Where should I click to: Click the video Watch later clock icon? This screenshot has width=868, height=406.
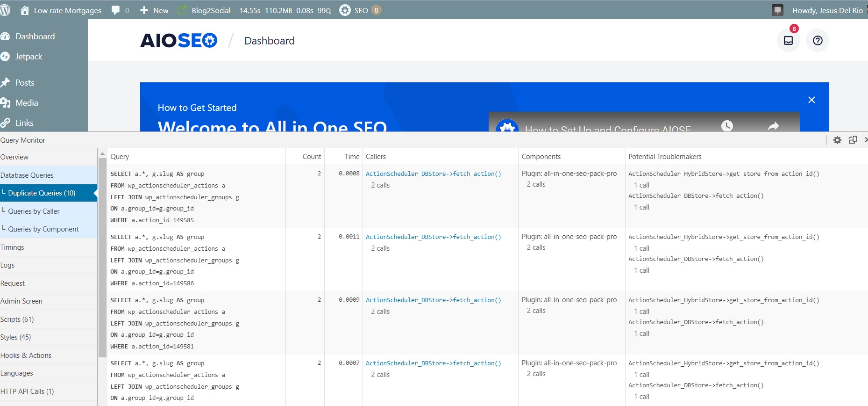[x=727, y=126]
